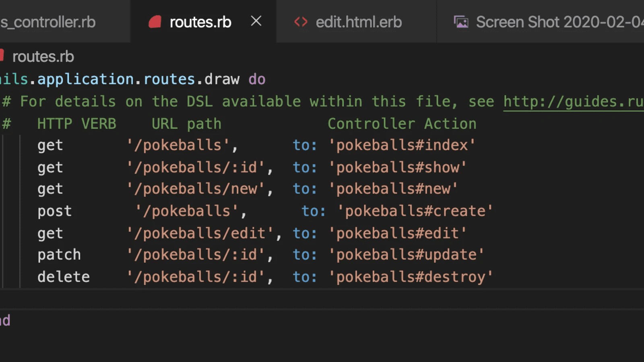This screenshot has width=644, height=362.
Task: Click the '/pokeballs/edit' URL path string
Action: pos(200,233)
